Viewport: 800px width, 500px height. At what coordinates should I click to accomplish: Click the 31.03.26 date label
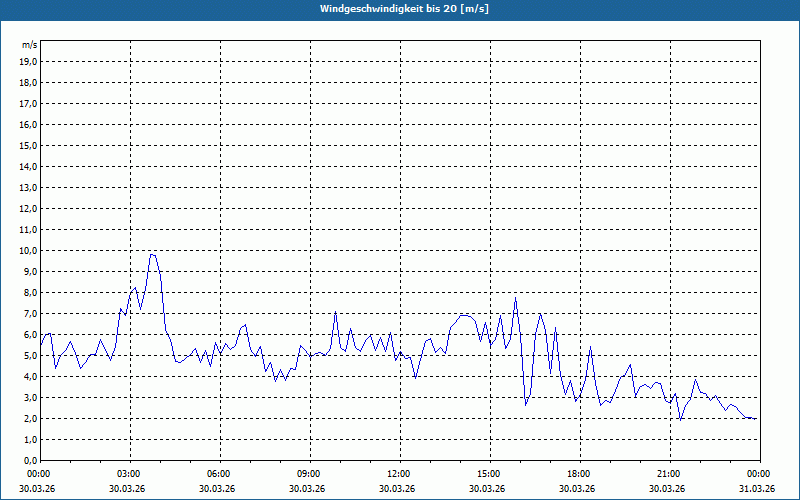coord(757,488)
